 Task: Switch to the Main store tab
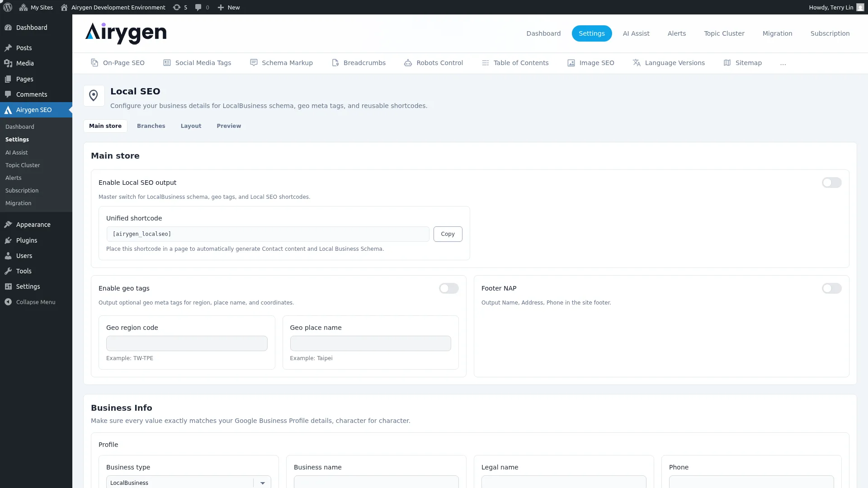(x=105, y=126)
